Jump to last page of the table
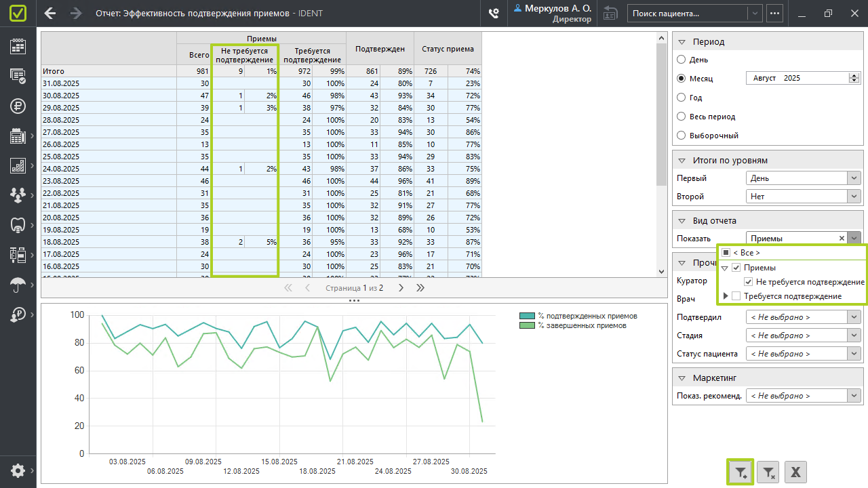The image size is (868, 488). point(420,288)
